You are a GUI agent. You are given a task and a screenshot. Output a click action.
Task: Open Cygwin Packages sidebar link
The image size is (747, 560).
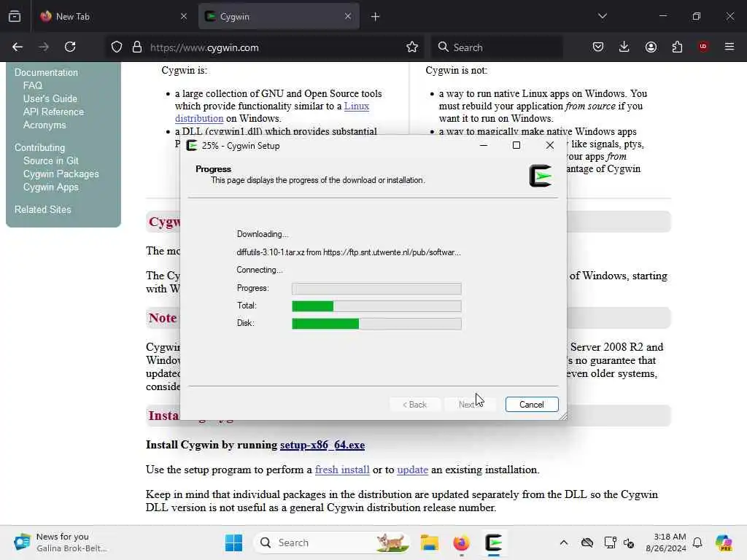(x=61, y=174)
